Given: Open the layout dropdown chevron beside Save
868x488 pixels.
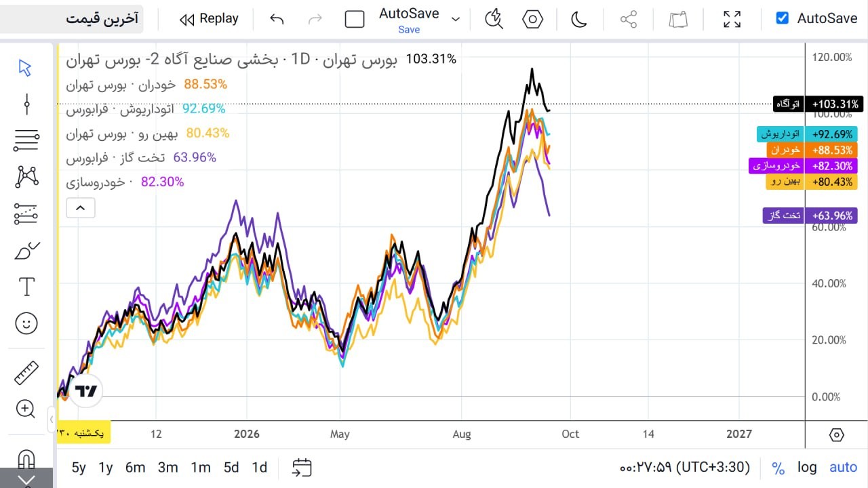Looking at the screenshot, I should (456, 19).
